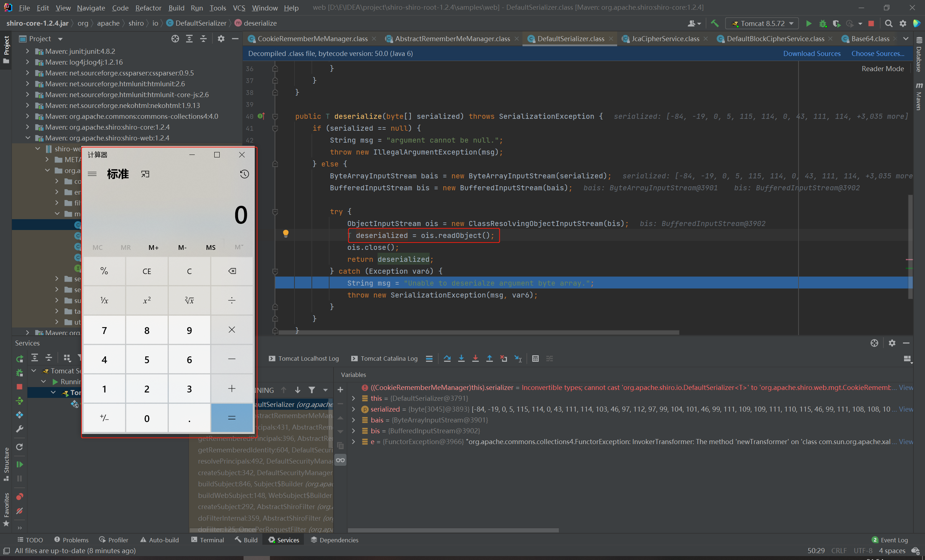
Task: Switch to the JcaCipherService.class tab
Action: click(665, 39)
